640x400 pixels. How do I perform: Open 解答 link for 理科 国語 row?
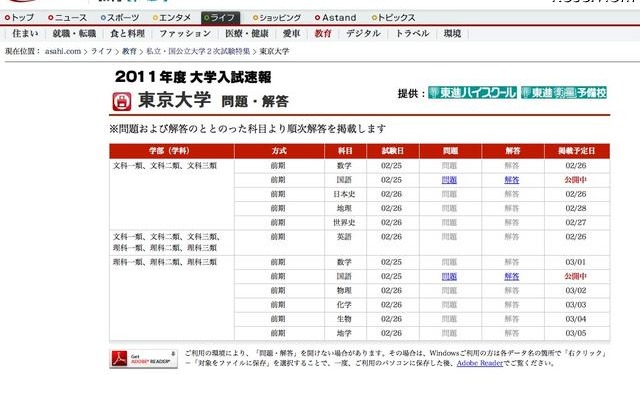512,277
